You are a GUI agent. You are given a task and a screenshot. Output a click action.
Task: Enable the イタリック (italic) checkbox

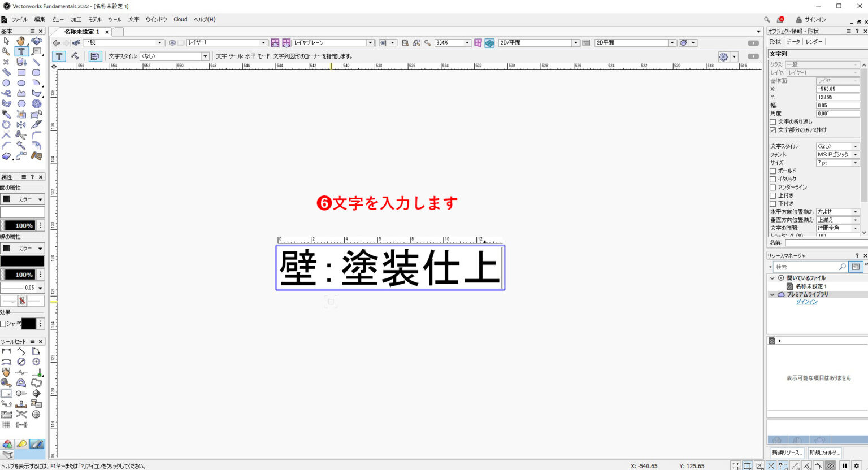[772, 179]
